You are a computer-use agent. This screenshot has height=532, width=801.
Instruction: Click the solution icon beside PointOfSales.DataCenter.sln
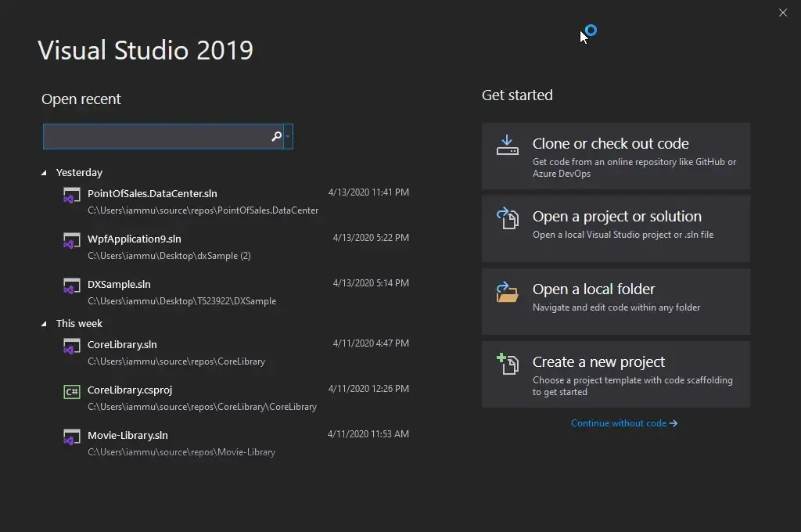(x=72, y=195)
